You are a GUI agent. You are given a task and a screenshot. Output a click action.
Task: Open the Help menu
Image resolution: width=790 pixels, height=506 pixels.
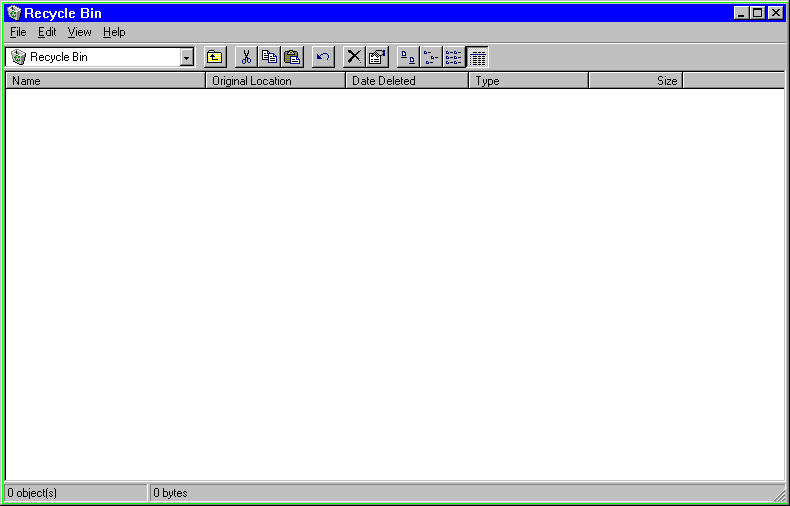point(114,32)
